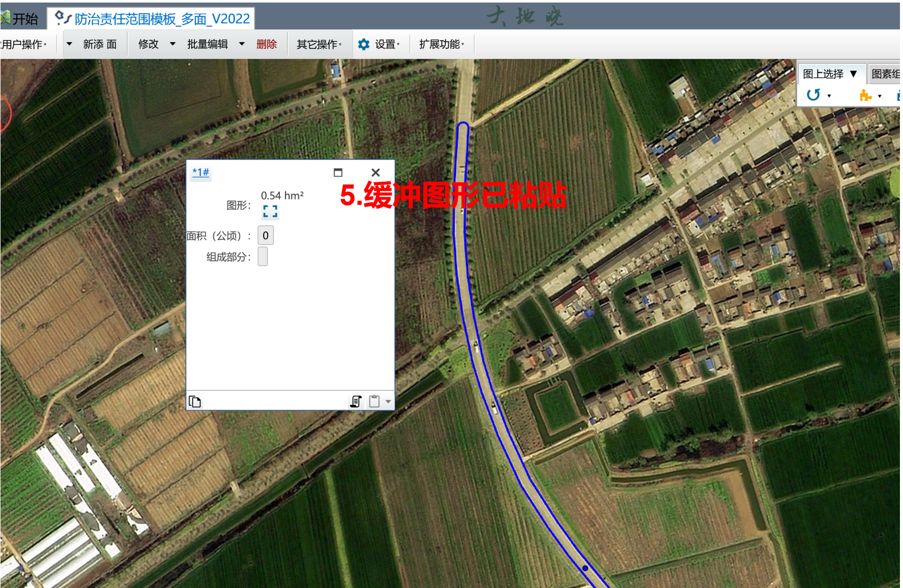Click the 新添 面 button
This screenshot has height=588, width=903.
pos(100,45)
